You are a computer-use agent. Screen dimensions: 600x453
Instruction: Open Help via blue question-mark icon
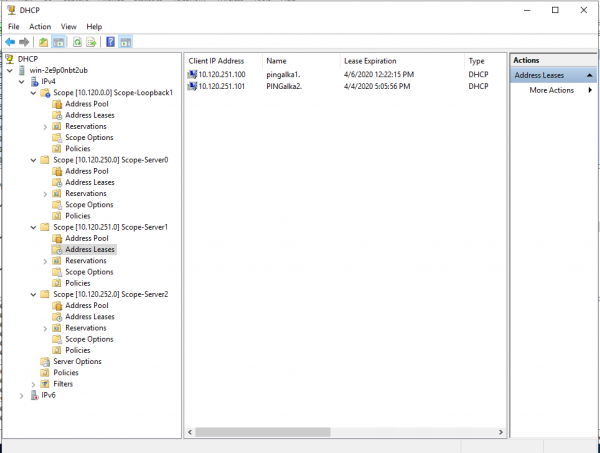tap(110, 42)
